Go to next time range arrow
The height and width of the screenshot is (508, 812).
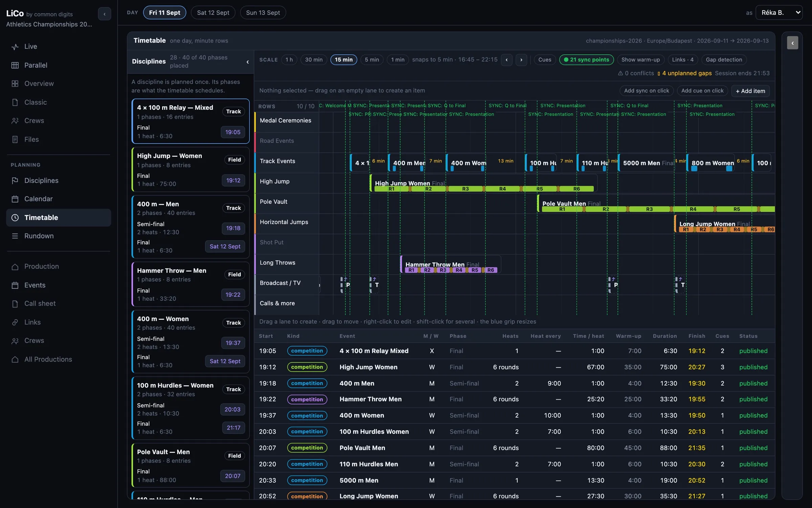click(x=521, y=60)
